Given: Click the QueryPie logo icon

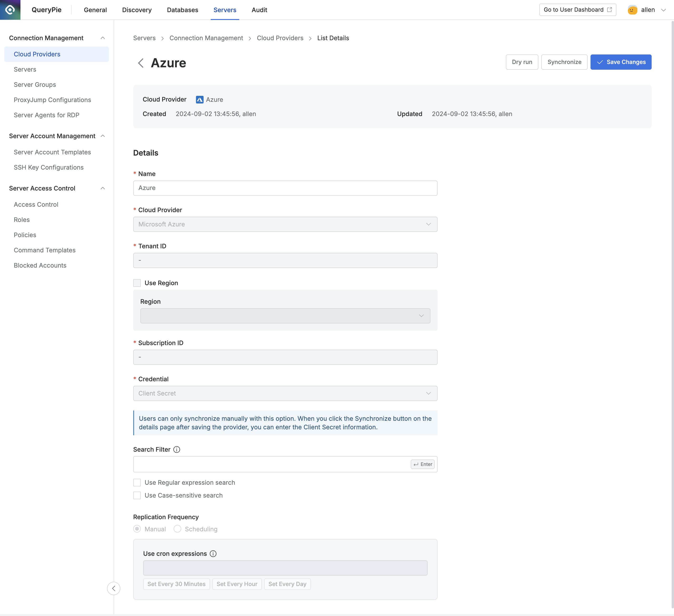Looking at the screenshot, I should (10, 10).
